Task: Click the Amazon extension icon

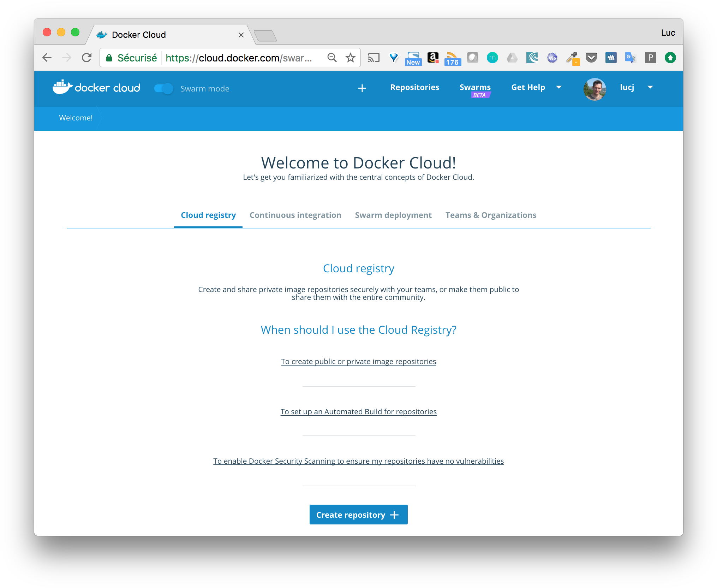Action: coord(433,58)
